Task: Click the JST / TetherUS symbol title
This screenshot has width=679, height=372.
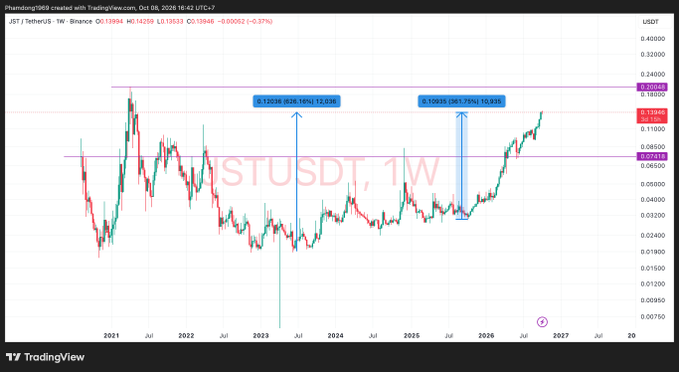Action: 51,21
